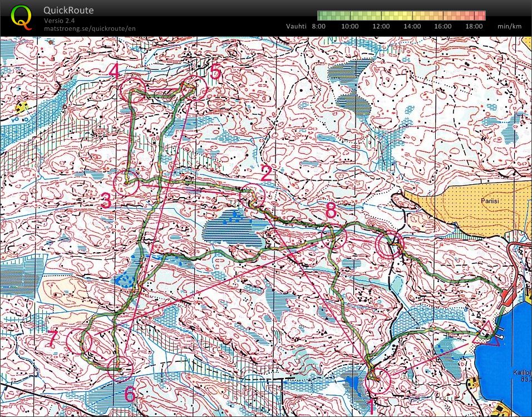The width and height of the screenshot is (532, 417).
Task: Pick control circle 6 on the course
Action: pyautogui.click(x=119, y=368)
